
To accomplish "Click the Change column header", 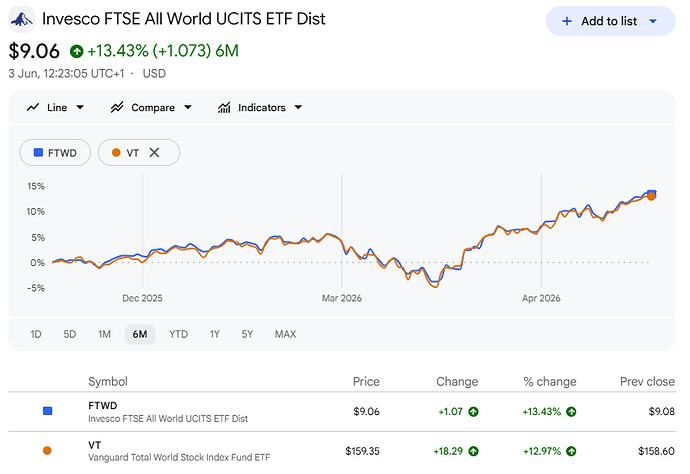I will pos(457,382).
